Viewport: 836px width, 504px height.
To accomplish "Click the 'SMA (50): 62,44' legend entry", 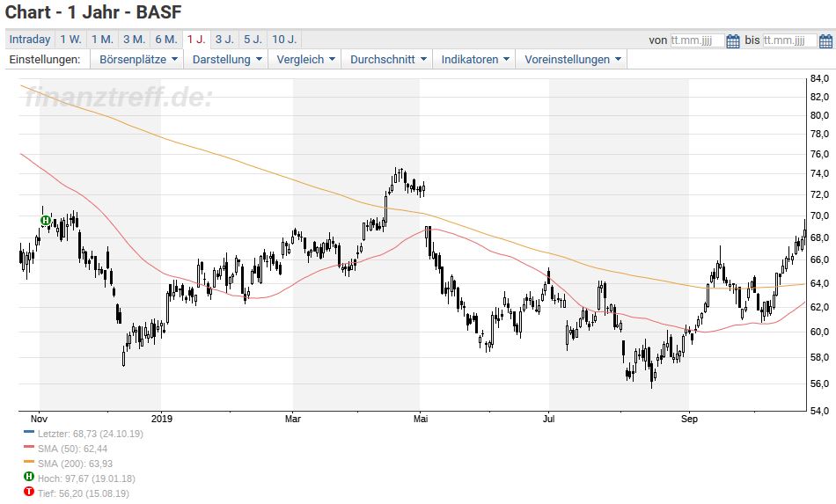I will pyautogui.click(x=72, y=449).
